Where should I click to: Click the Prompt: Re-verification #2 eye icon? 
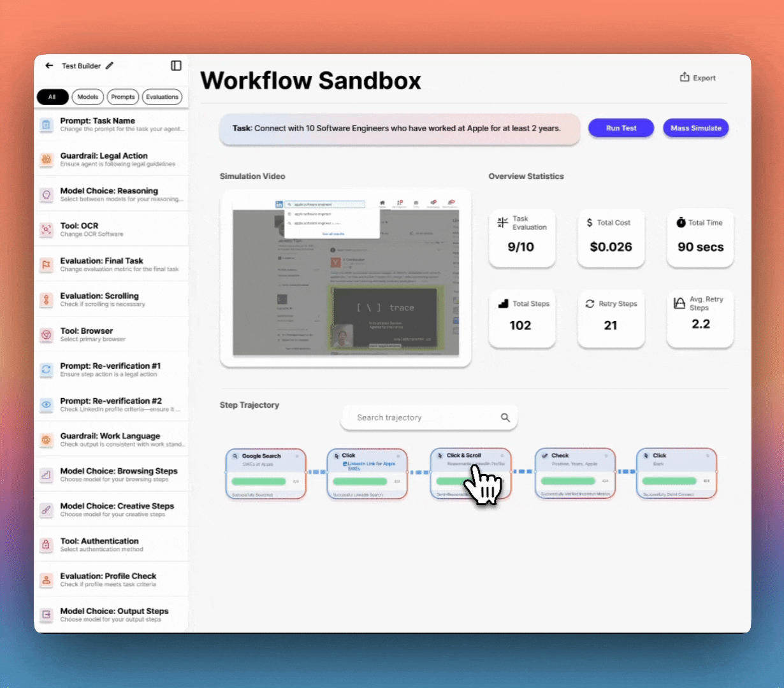tap(46, 405)
